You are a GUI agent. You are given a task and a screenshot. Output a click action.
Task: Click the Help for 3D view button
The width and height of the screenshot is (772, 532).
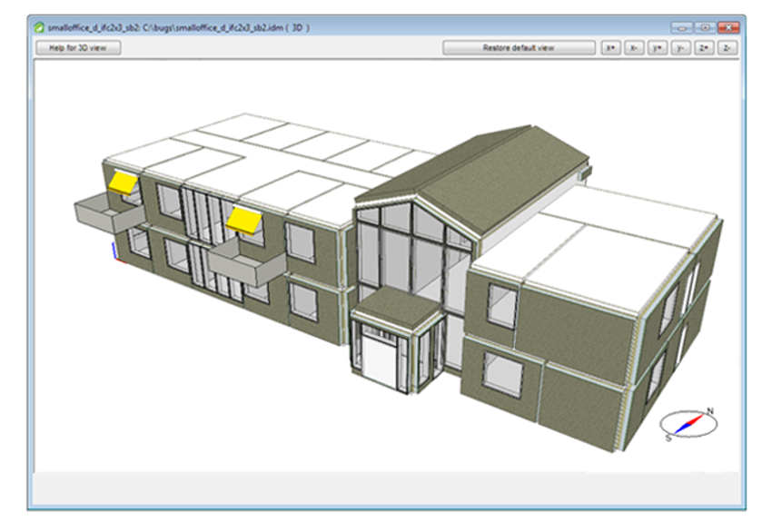pyautogui.click(x=77, y=48)
